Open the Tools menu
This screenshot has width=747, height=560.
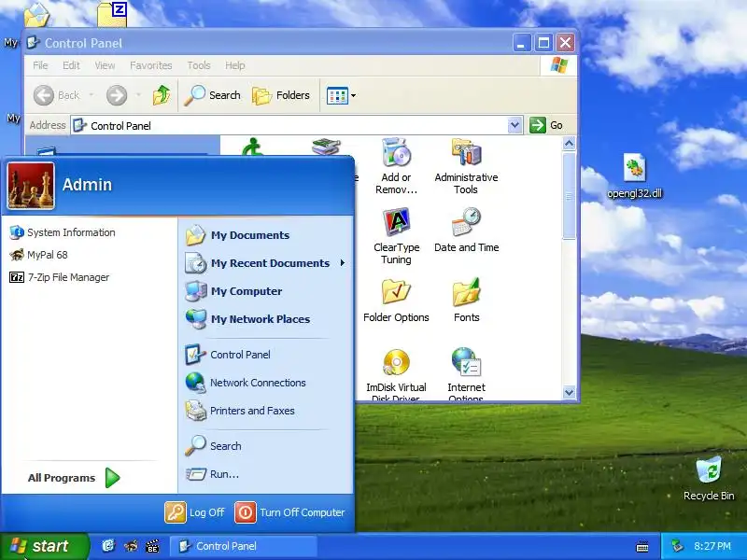point(199,65)
